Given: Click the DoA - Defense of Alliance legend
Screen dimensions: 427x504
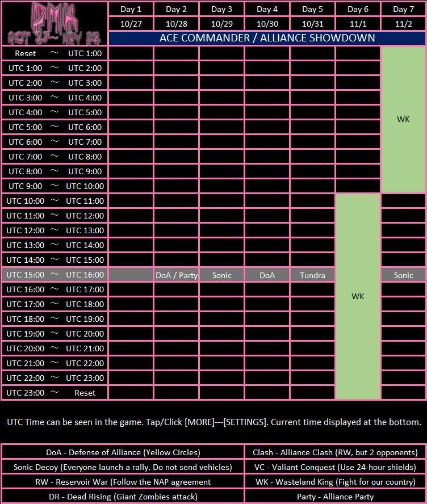Looking at the screenshot, I should [123, 452].
